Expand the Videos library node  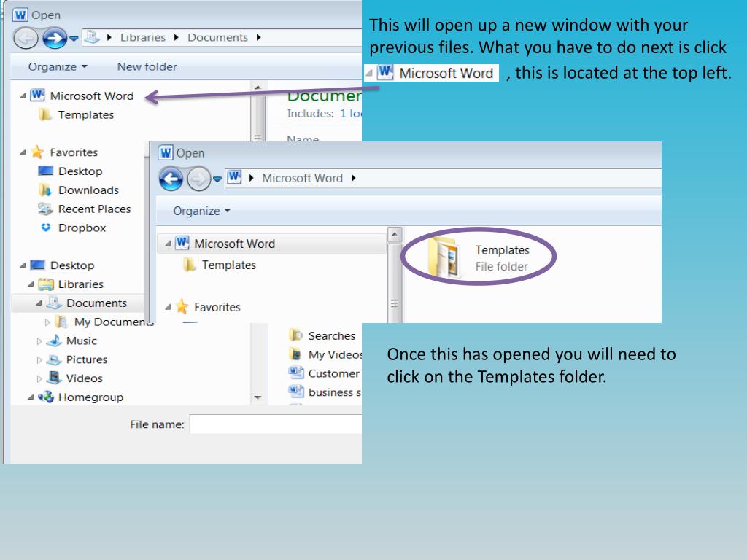(x=39, y=378)
